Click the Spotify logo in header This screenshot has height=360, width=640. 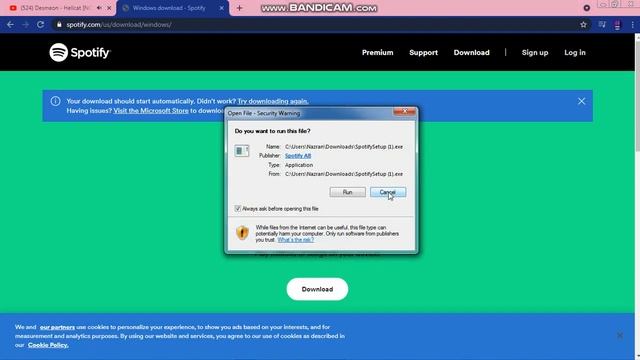point(80,52)
